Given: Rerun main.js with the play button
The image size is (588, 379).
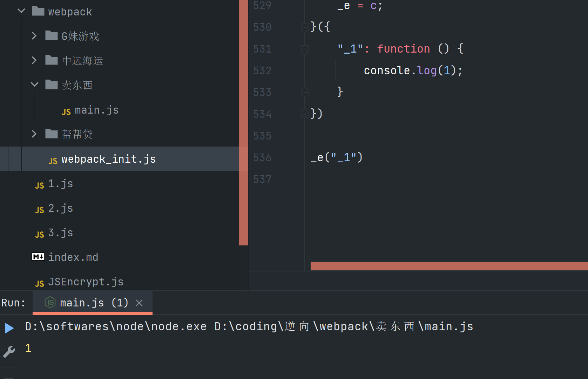Looking at the screenshot, I should click(9, 328).
